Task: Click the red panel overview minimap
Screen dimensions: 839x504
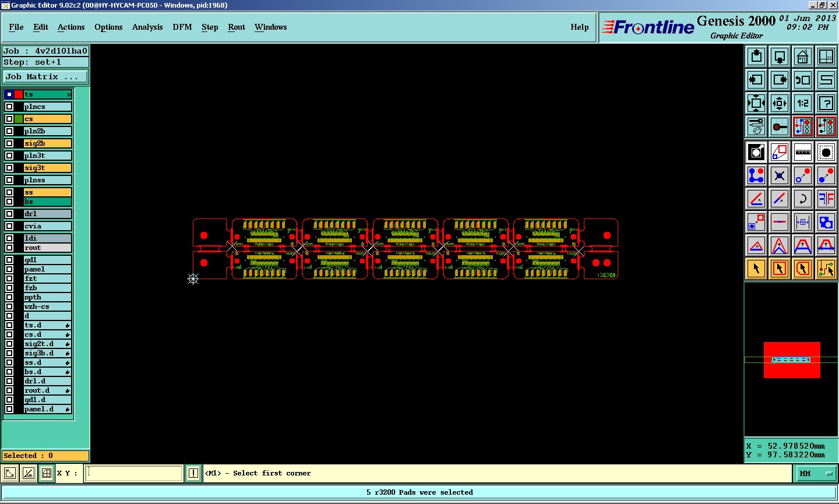Action: click(792, 360)
